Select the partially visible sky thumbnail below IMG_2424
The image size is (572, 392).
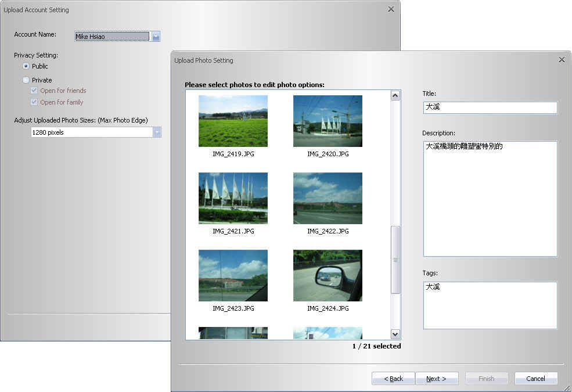click(x=328, y=333)
